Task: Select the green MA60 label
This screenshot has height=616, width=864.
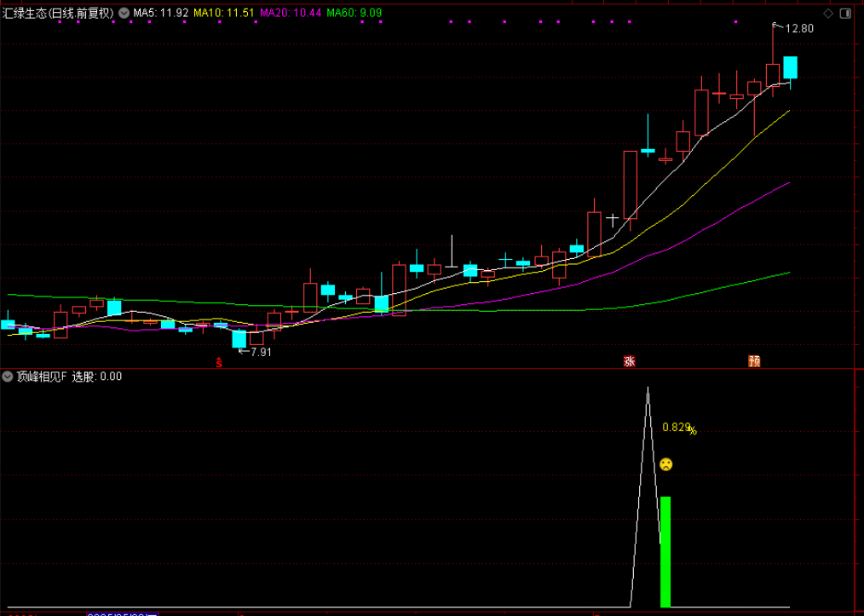Action: click(x=354, y=13)
